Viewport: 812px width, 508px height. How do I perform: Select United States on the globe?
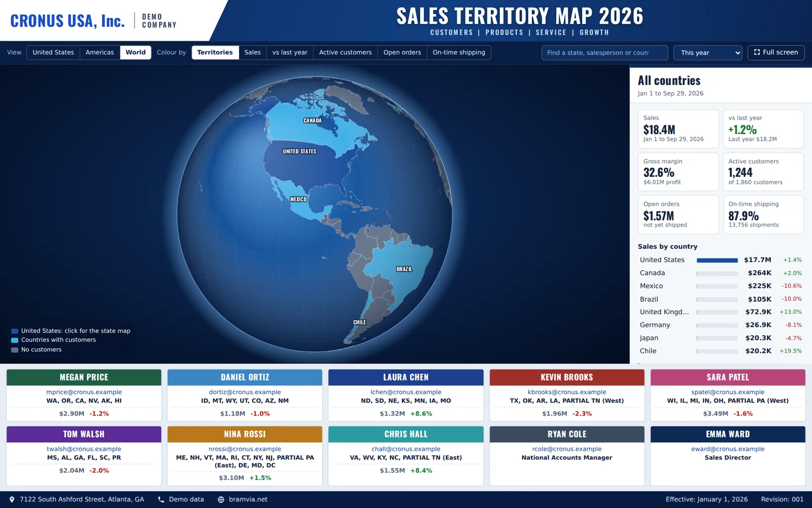[x=299, y=151]
